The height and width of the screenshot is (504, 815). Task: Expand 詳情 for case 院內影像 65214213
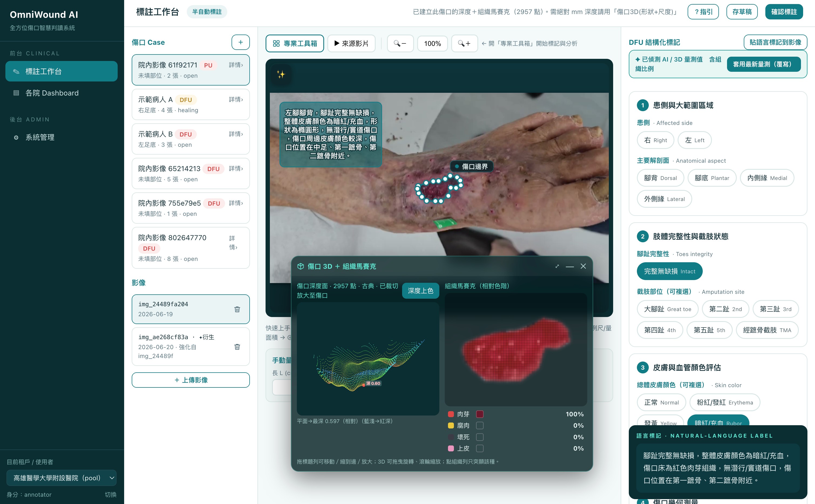[x=236, y=168]
